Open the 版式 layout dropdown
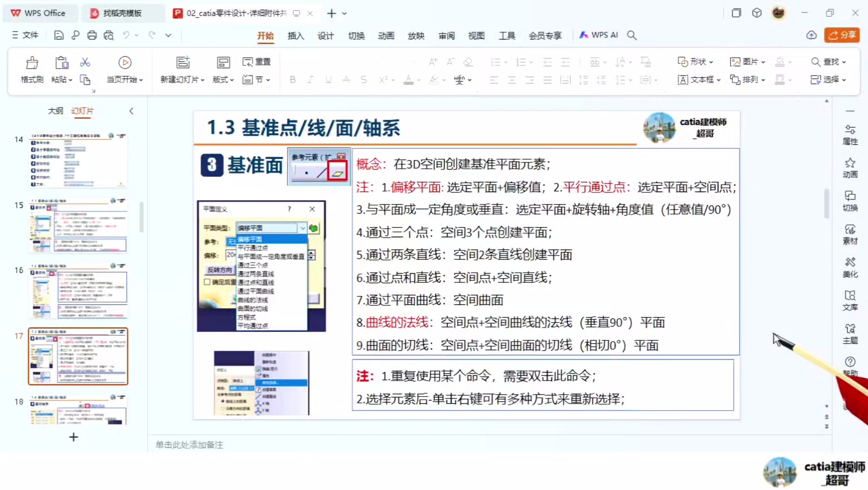The height and width of the screenshot is (490, 868). (222, 79)
